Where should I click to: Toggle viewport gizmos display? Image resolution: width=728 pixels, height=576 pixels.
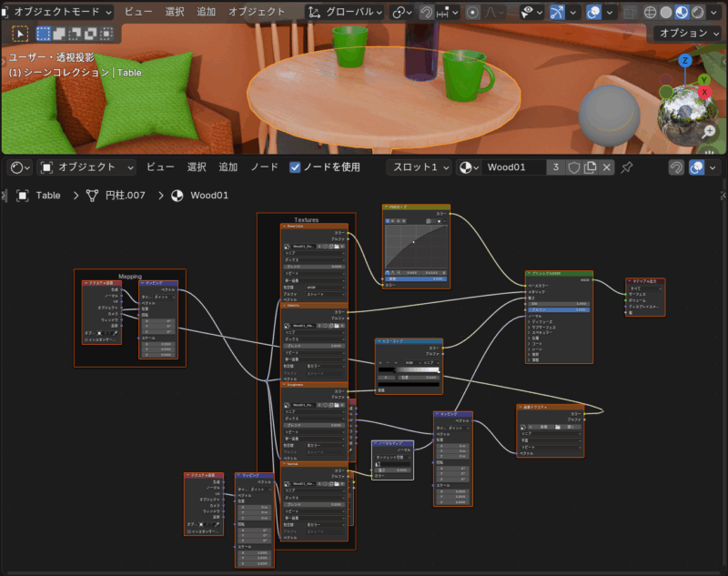(x=557, y=12)
